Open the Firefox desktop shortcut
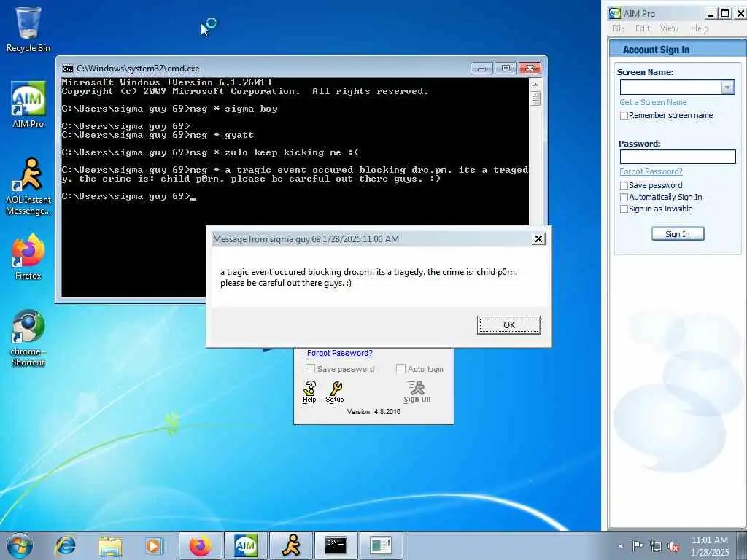The image size is (747, 560). 28,256
